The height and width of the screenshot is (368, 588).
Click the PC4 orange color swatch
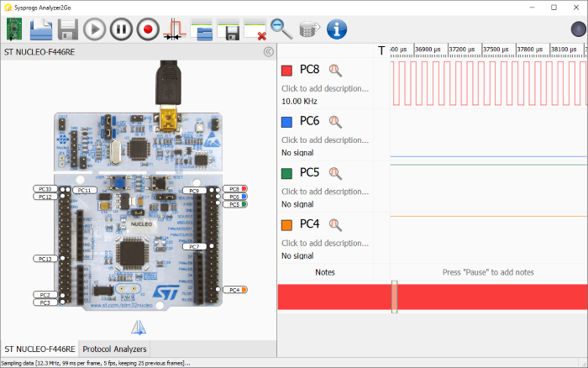[287, 224]
